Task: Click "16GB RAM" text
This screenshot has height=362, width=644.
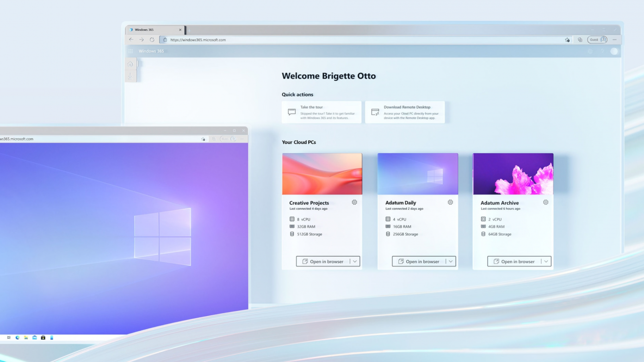Action: tap(402, 227)
